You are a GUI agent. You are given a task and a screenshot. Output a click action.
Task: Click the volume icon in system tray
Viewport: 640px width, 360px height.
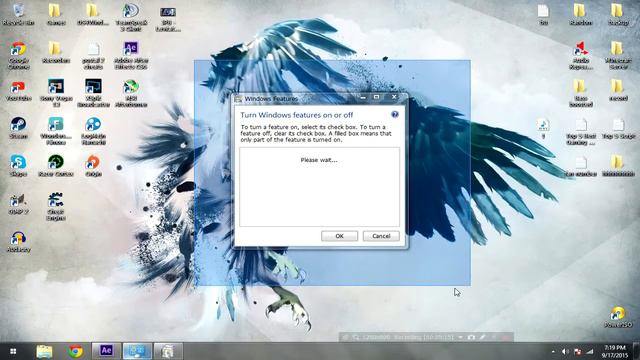click(565, 351)
